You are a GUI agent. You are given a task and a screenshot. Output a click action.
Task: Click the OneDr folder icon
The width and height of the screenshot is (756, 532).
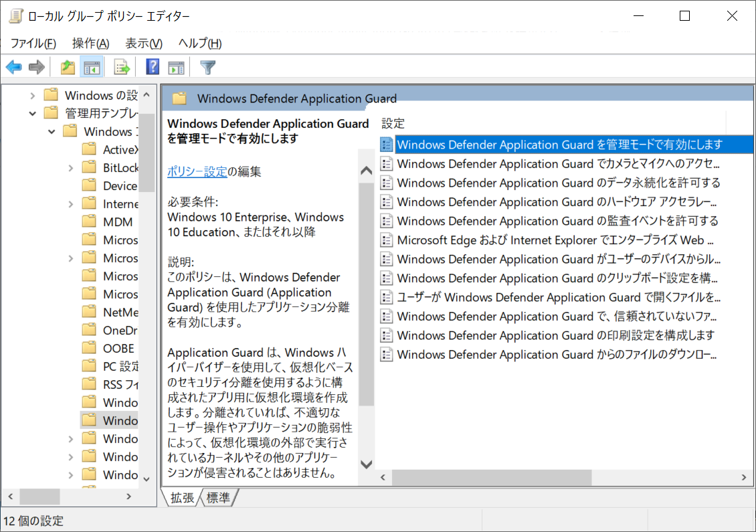pyautogui.click(x=89, y=330)
